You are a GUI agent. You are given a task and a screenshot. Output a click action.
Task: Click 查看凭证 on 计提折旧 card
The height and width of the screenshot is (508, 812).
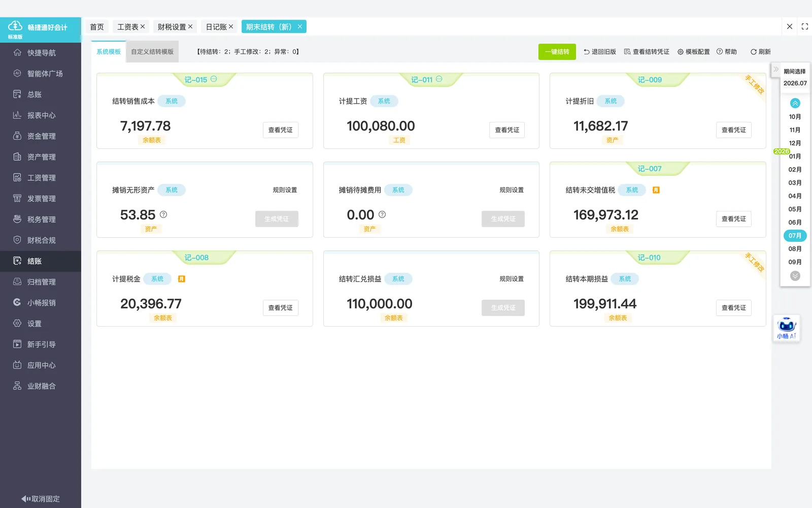pos(734,130)
